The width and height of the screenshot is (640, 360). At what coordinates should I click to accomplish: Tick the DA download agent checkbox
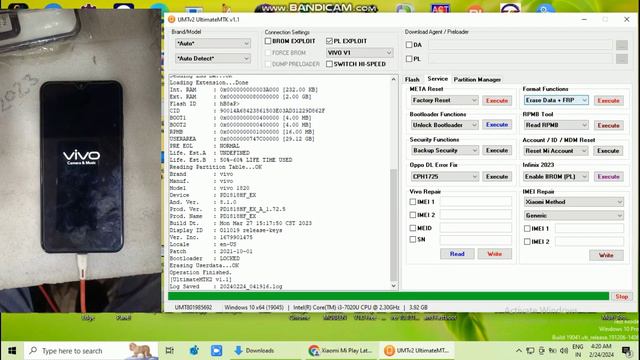click(409, 45)
